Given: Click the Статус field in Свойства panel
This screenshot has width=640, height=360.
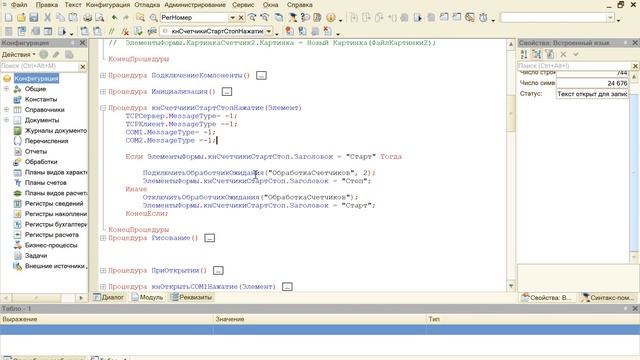Looking at the screenshot, I should (x=592, y=94).
